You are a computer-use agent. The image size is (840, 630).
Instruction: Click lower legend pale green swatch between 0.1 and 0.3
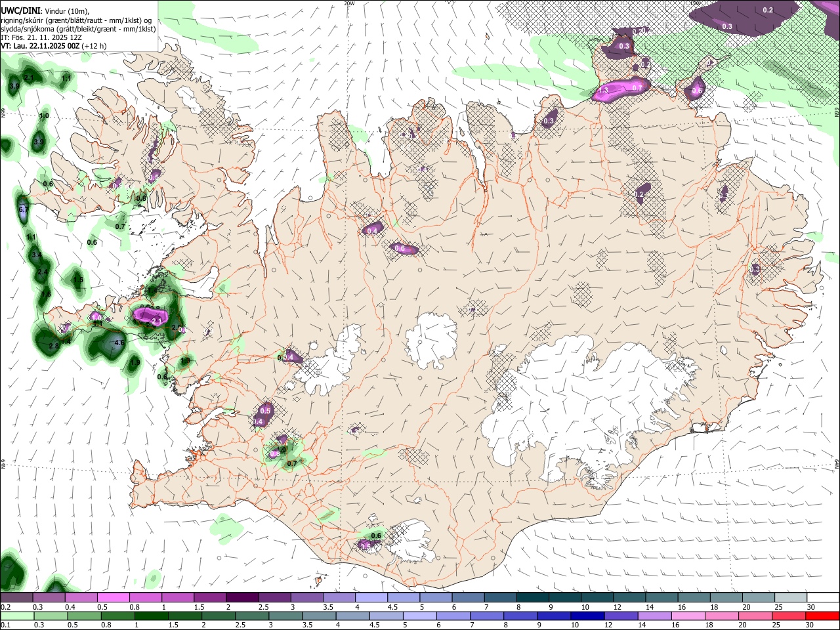click(16, 616)
